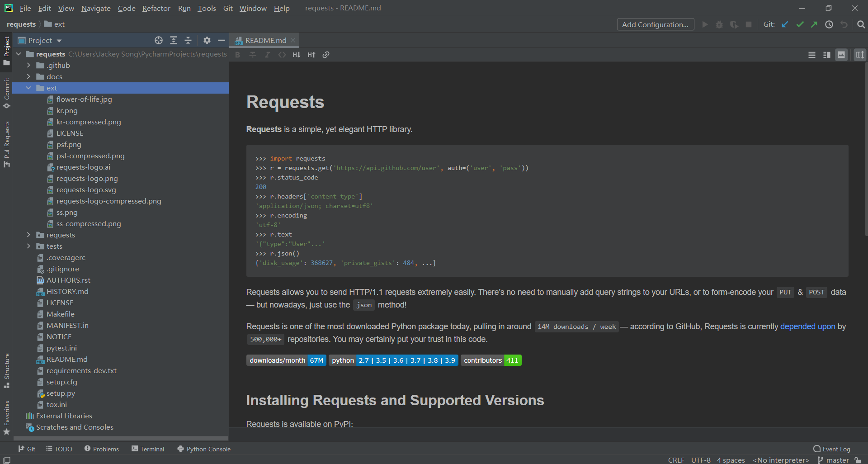Open the Problems tool window
The width and height of the screenshot is (868, 464).
point(102,449)
